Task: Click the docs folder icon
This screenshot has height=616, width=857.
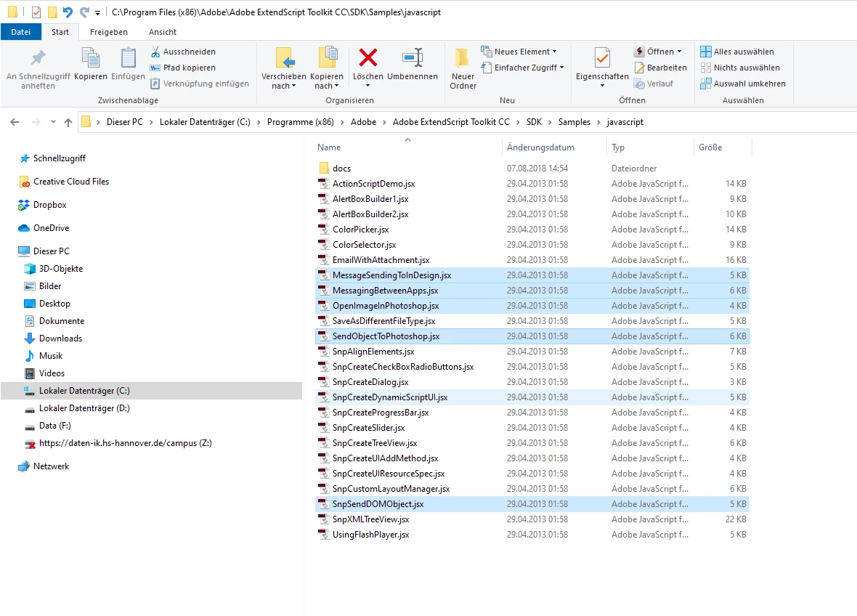Action: (324, 169)
